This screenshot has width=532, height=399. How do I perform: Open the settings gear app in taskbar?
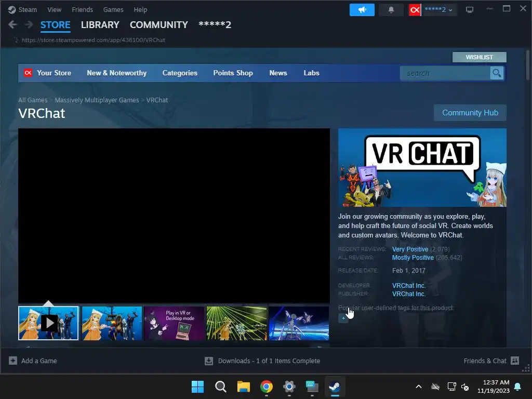pyautogui.click(x=289, y=387)
